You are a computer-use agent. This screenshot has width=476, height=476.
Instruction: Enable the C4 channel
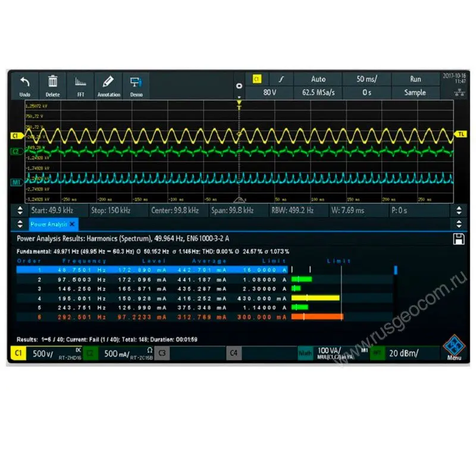tap(234, 353)
